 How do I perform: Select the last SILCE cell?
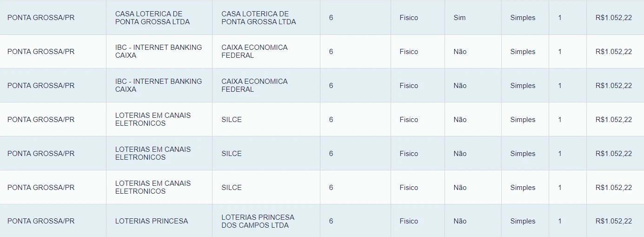pos(232,188)
